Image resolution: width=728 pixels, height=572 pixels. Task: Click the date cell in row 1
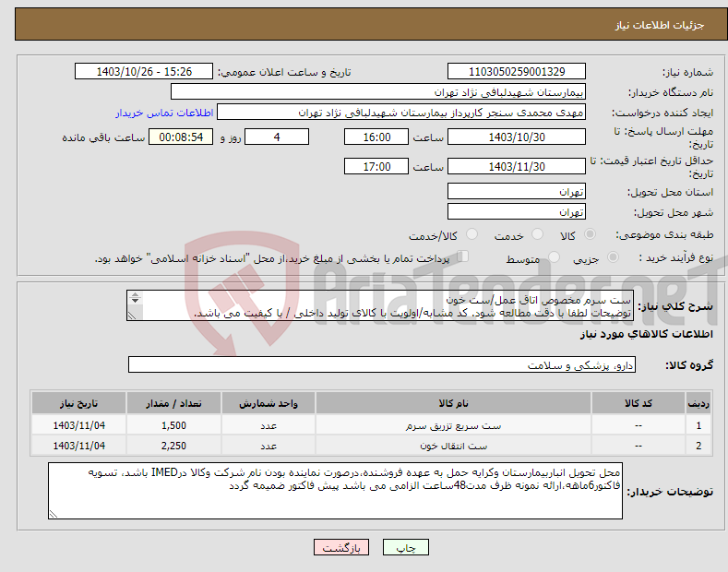tap(79, 425)
